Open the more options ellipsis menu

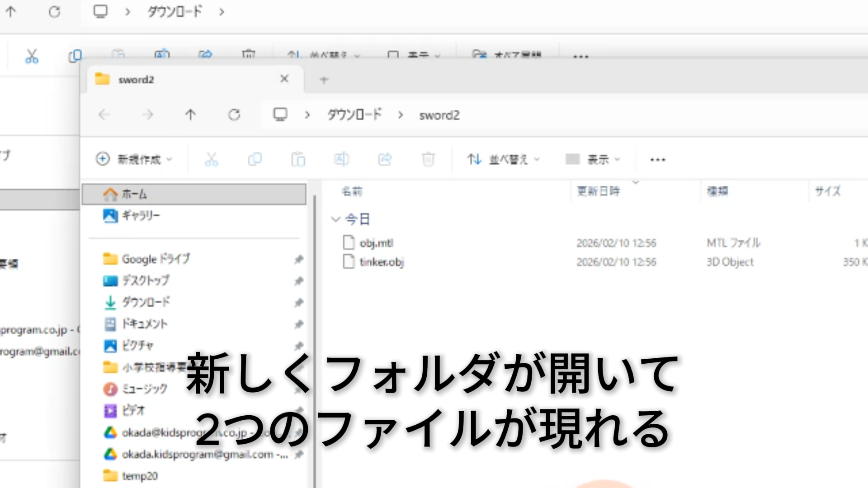point(657,160)
